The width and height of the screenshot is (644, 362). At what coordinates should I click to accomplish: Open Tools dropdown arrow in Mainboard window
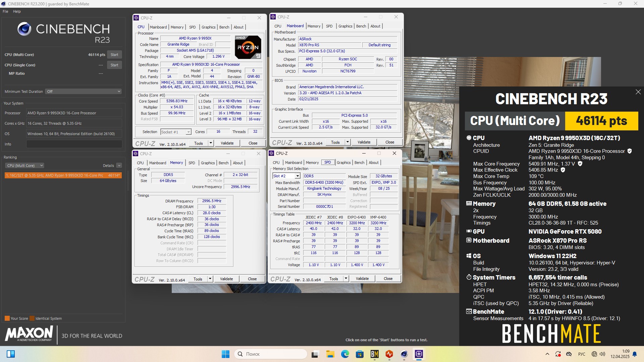click(347, 142)
